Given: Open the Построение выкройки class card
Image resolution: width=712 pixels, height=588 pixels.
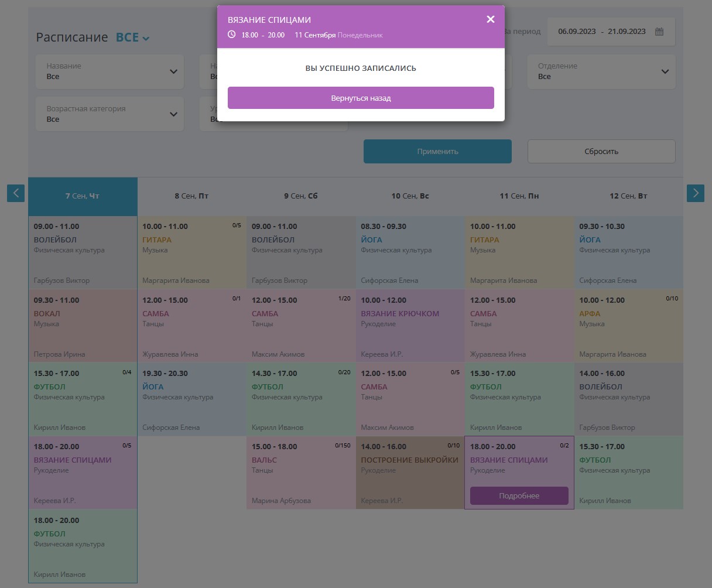Looking at the screenshot, I should point(410,473).
